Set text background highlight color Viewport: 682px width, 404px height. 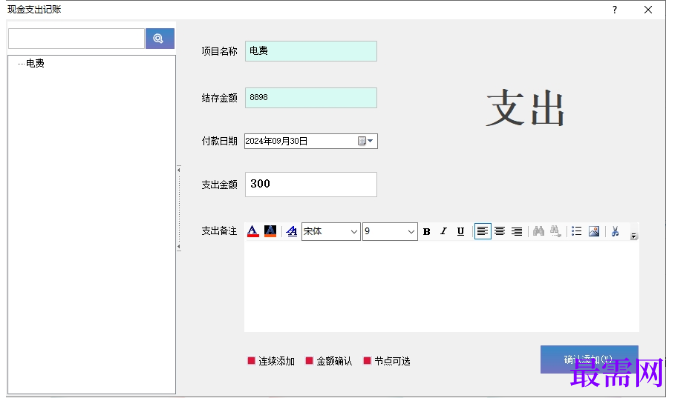pyautogui.click(x=270, y=231)
